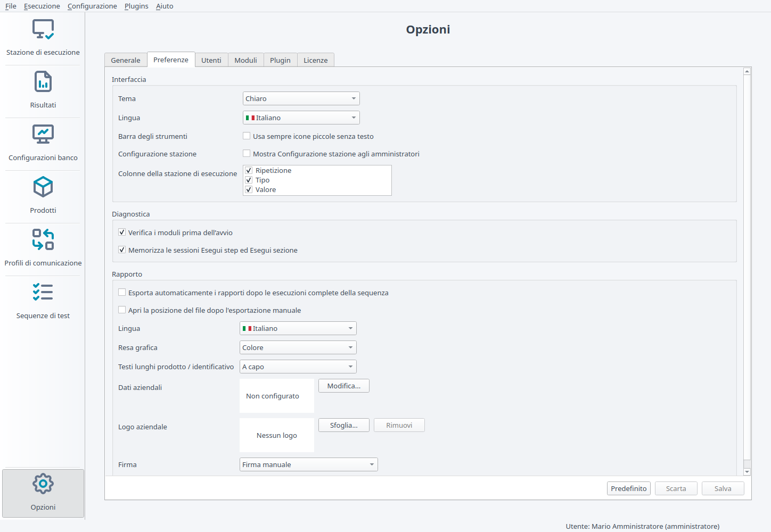Click the Scarta button

676,488
